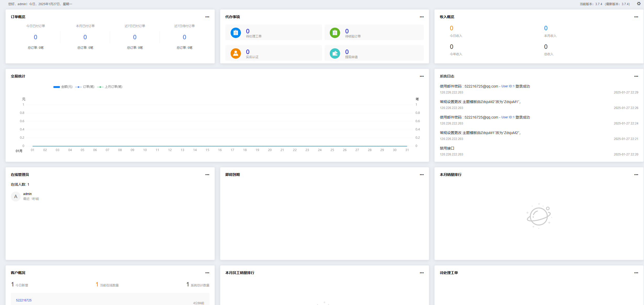Click User ID:1 link in 22:29 log entry

point(508,86)
